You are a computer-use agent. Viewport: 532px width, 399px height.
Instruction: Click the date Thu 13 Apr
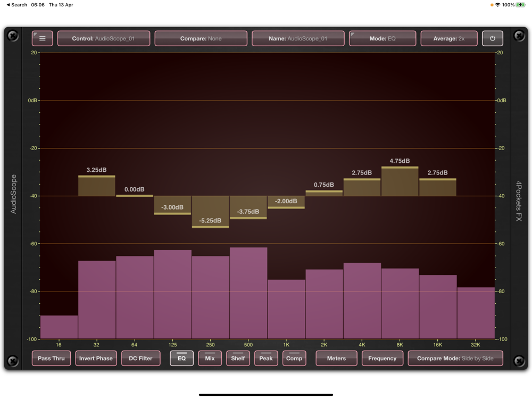[61, 5]
